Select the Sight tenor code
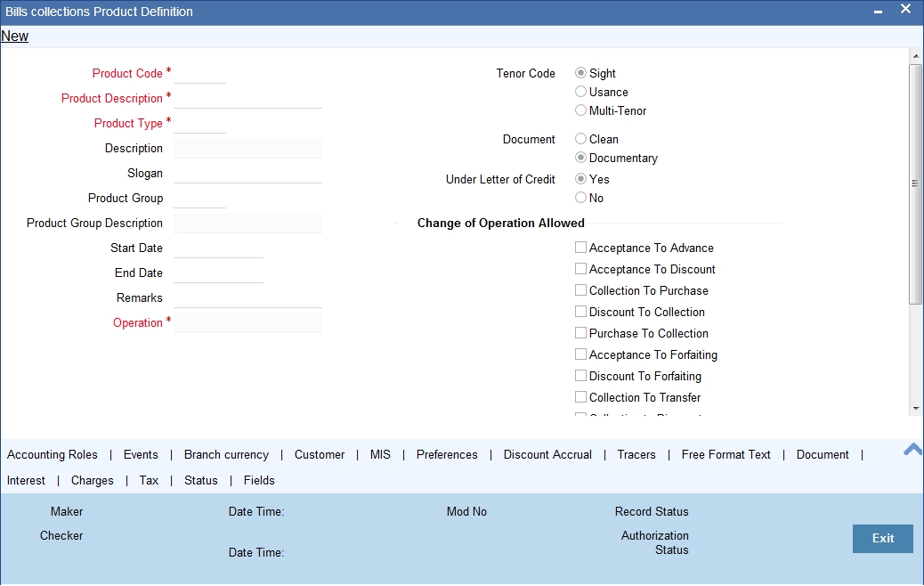 pos(580,72)
